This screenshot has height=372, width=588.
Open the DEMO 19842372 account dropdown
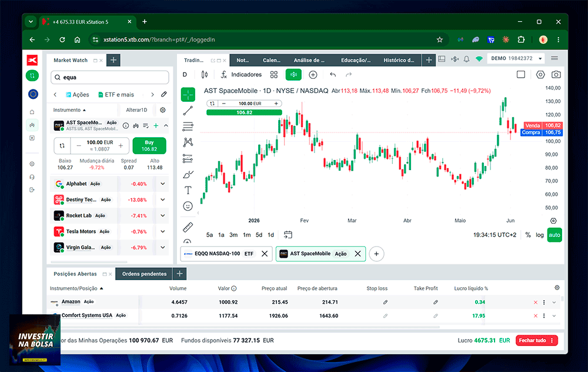click(516, 58)
